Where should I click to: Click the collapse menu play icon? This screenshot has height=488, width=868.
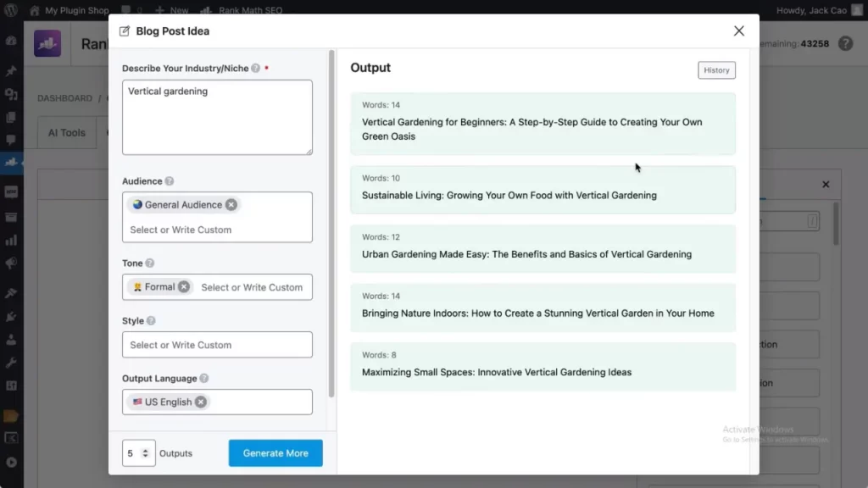point(11,463)
